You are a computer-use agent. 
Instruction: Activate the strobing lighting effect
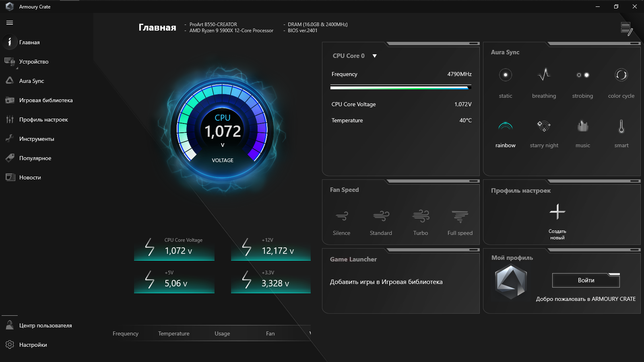(582, 75)
